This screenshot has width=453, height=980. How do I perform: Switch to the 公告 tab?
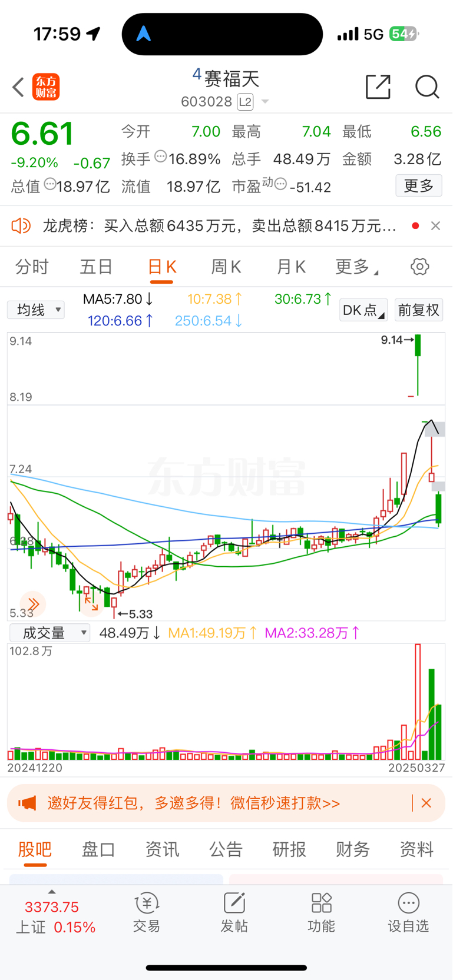pos(226,849)
